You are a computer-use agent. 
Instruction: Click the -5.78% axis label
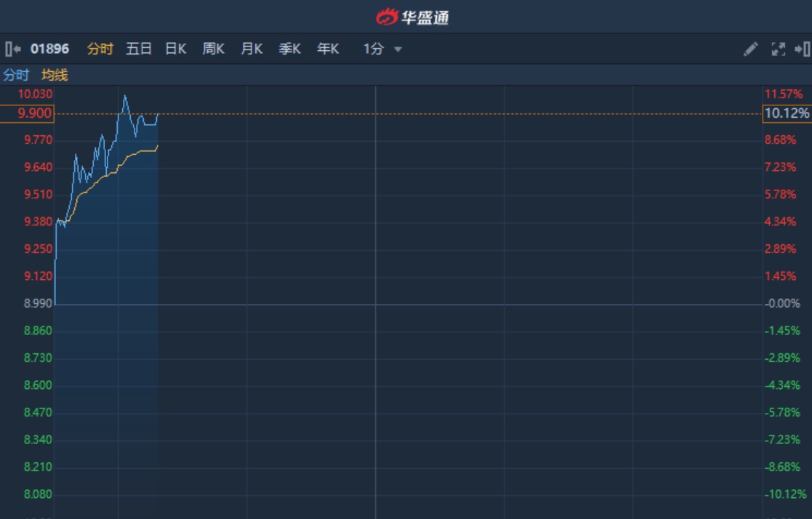click(782, 412)
